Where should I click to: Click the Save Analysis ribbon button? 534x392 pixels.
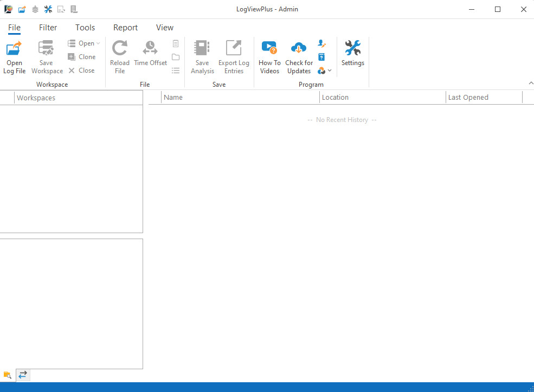coord(202,57)
